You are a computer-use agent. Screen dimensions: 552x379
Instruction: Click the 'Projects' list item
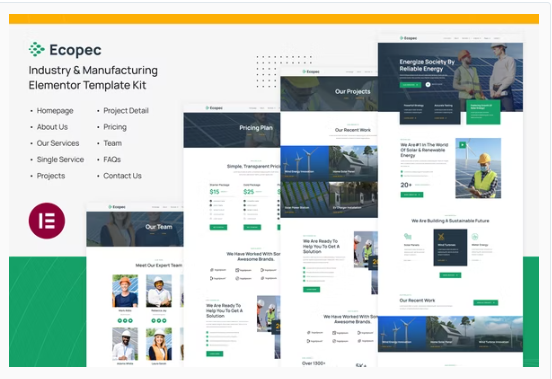click(51, 176)
